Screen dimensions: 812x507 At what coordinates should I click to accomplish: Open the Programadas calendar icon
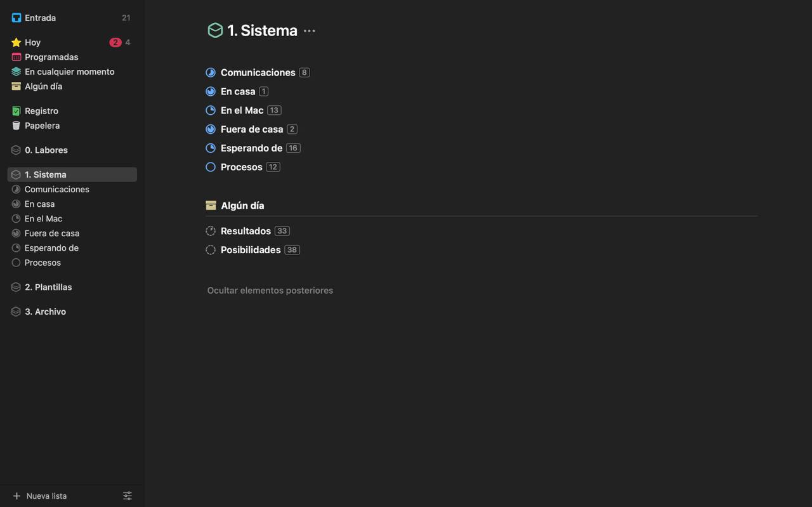point(16,57)
